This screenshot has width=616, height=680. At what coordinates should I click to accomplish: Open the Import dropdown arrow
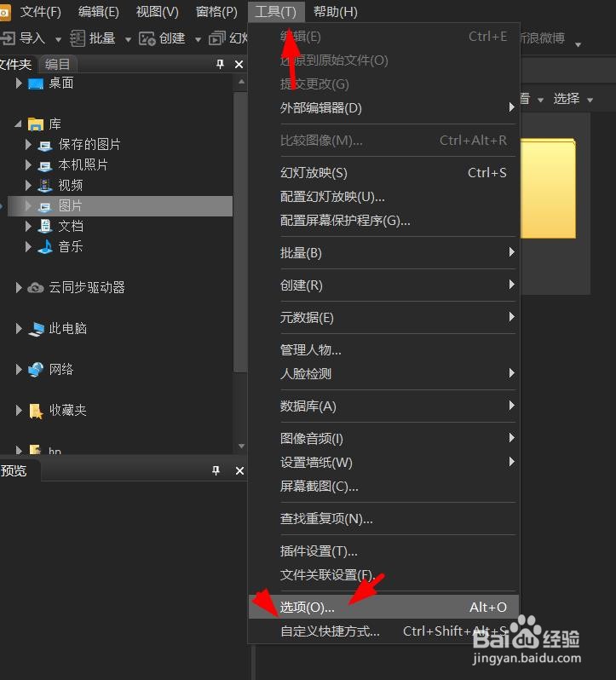[x=58, y=40]
